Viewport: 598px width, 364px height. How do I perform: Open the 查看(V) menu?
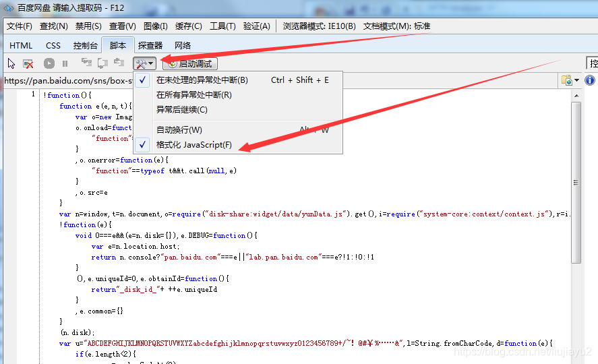(123, 26)
